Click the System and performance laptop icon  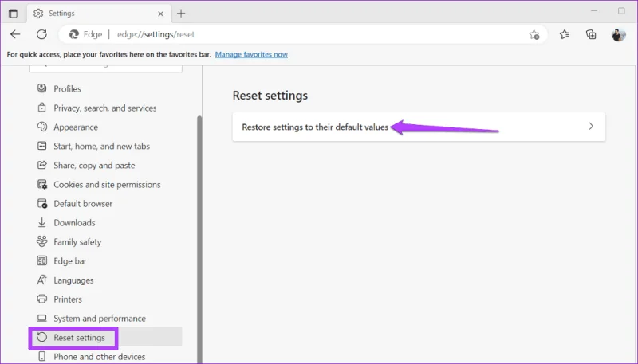pos(42,318)
